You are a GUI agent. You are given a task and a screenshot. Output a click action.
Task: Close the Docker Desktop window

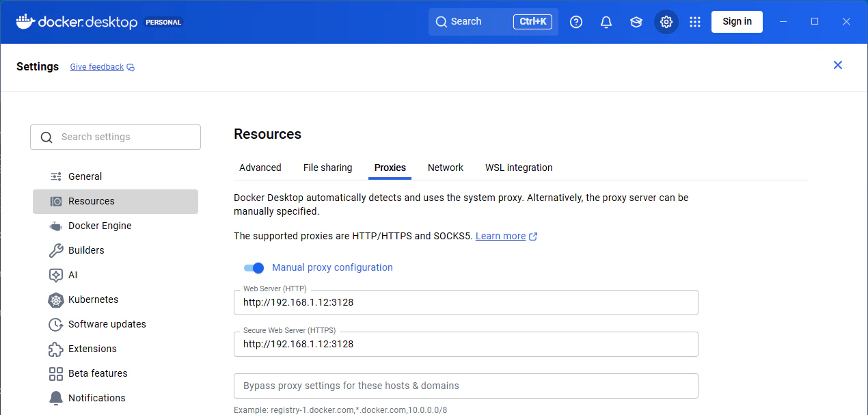click(x=846, y=22)
